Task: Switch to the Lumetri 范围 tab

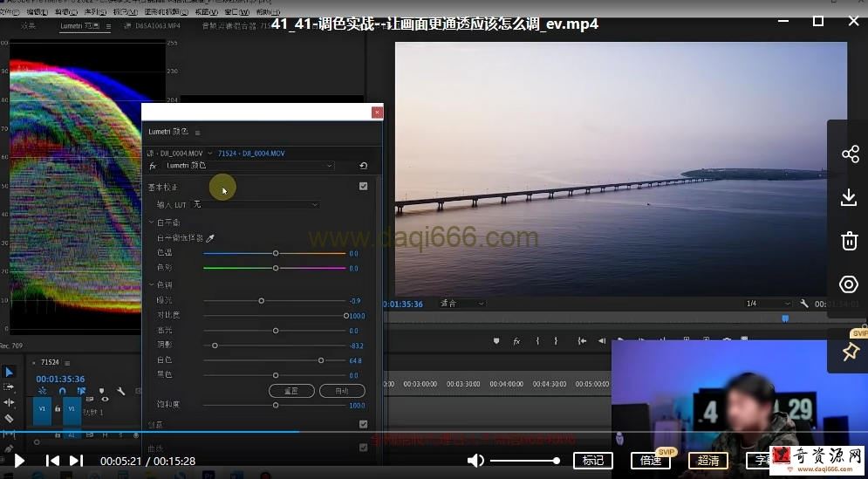Action: [x=79, y=26]
